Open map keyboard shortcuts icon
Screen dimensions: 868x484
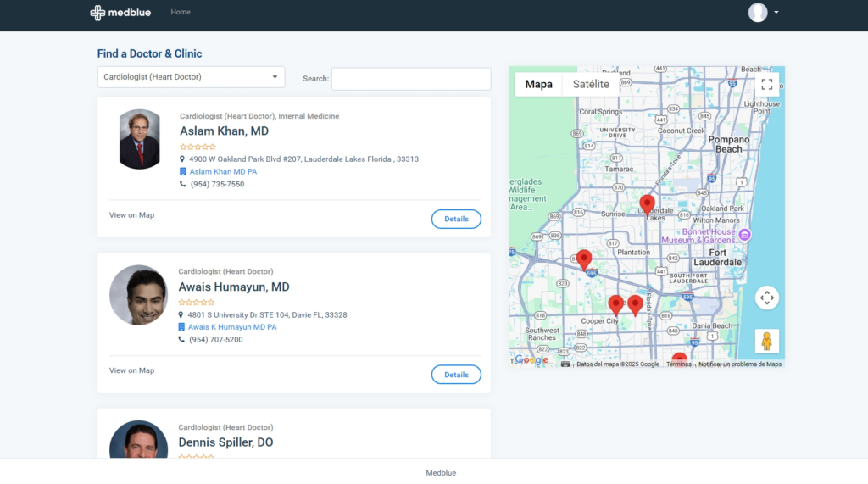[565, 364]
